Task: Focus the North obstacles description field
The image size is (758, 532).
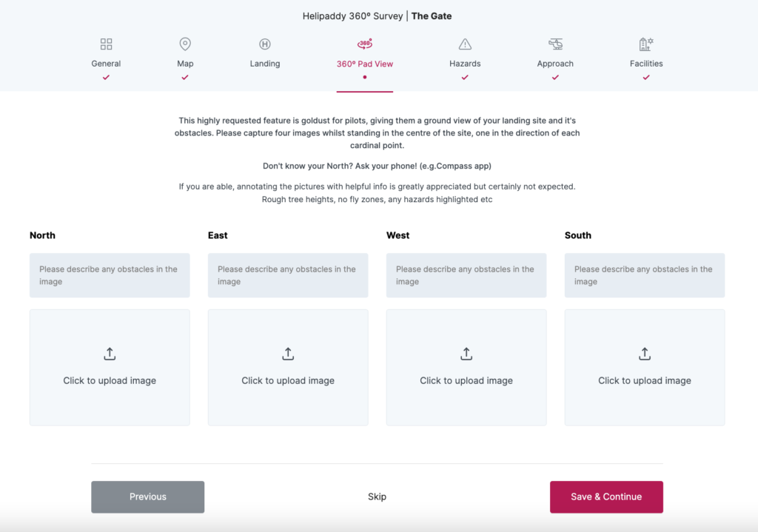Action: coord(110,275)
